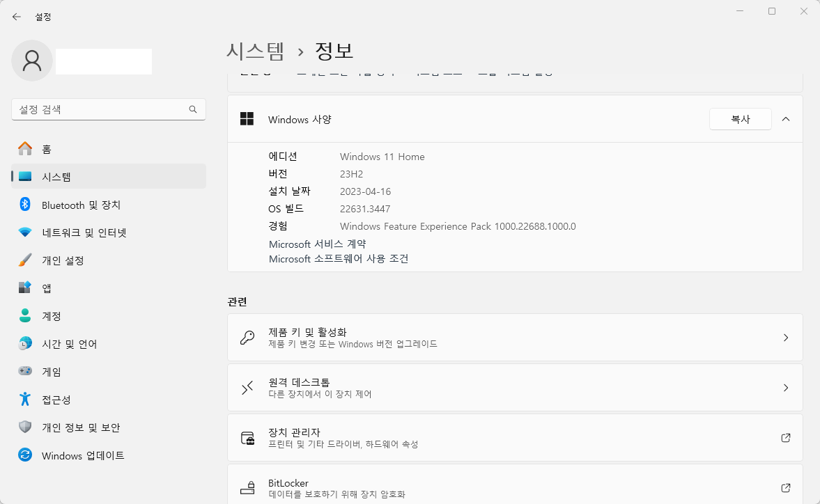Click the Accessibility figure icon
Viewport: 820px width, 504px height.
[25, 399]
